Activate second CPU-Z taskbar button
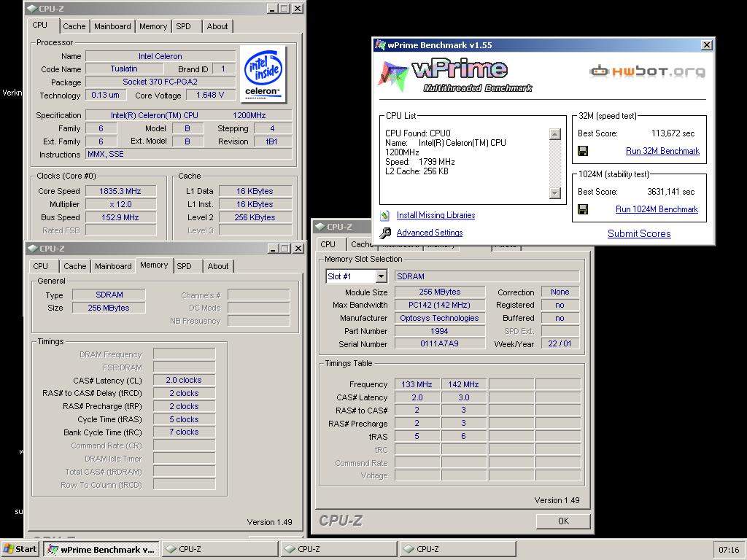The width and height of the screenshot is (747, 560). tap(338, 549)
